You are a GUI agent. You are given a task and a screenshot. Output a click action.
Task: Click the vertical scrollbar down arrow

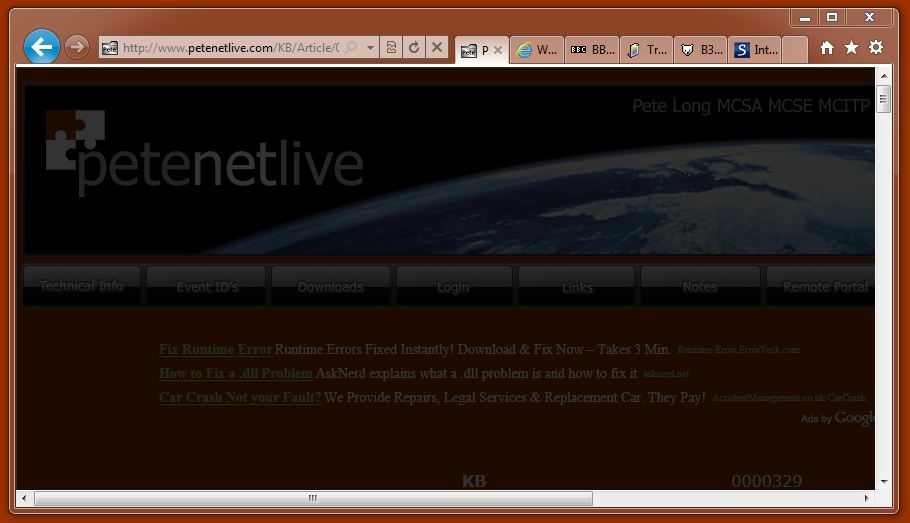883,482
